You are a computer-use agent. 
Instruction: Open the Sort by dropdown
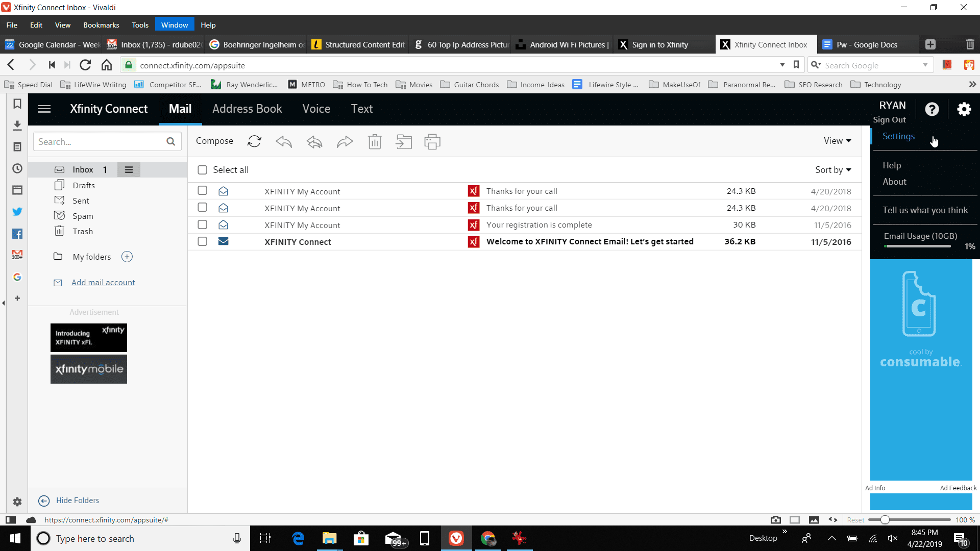pyautogui.click(x=833, y=170)
